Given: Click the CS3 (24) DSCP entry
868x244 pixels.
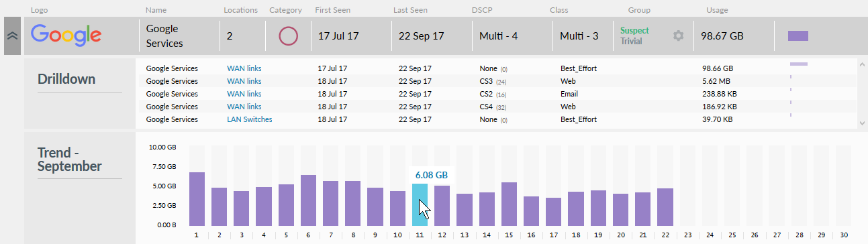Looking at the screenshot, I should tap(493, 81).
